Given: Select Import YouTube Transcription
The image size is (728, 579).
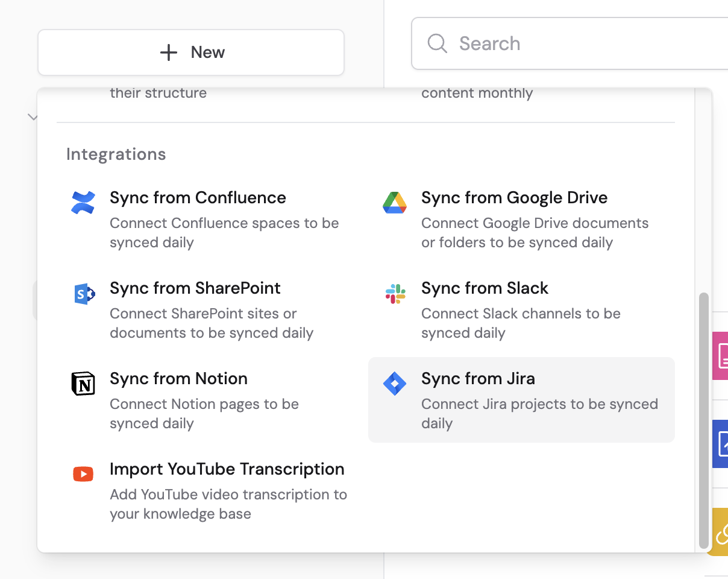Looking at the screenshot, I should pyautogui.click(x=227, y=490).
